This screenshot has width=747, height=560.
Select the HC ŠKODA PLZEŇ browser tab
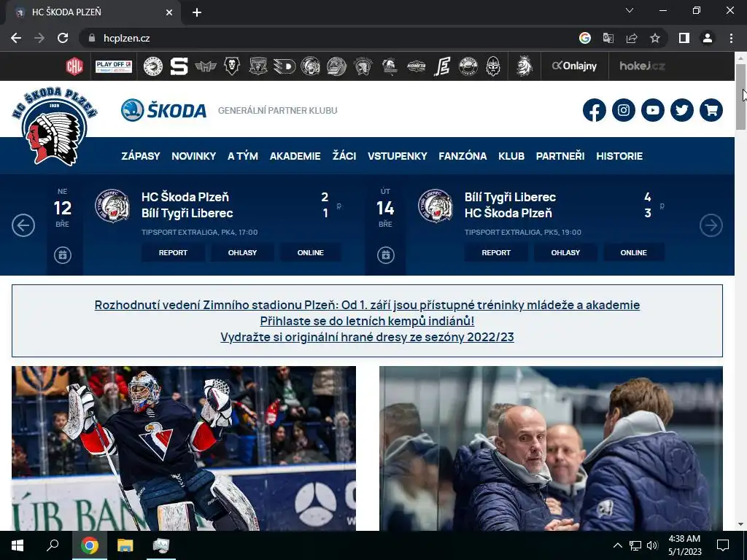click(x=94, y=12)
